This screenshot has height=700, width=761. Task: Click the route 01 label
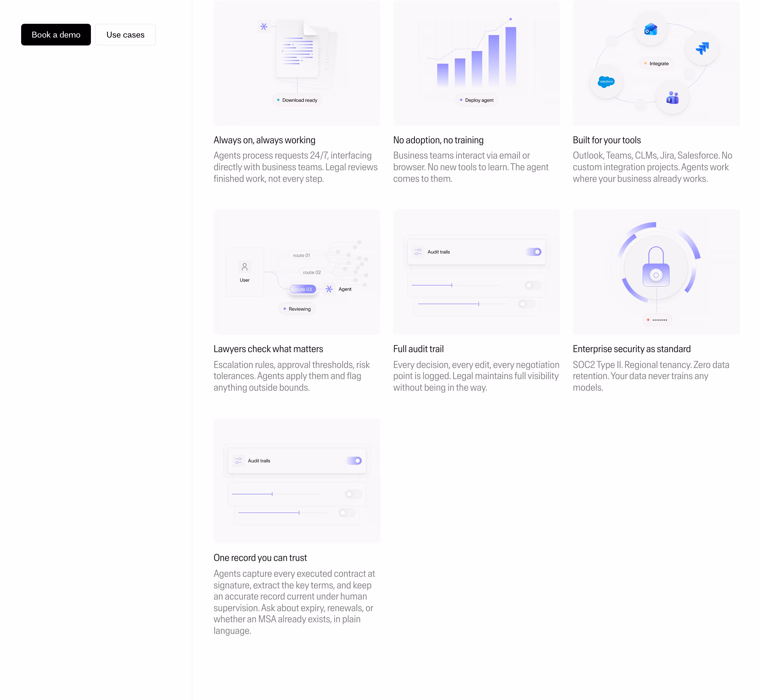(301, 255)
